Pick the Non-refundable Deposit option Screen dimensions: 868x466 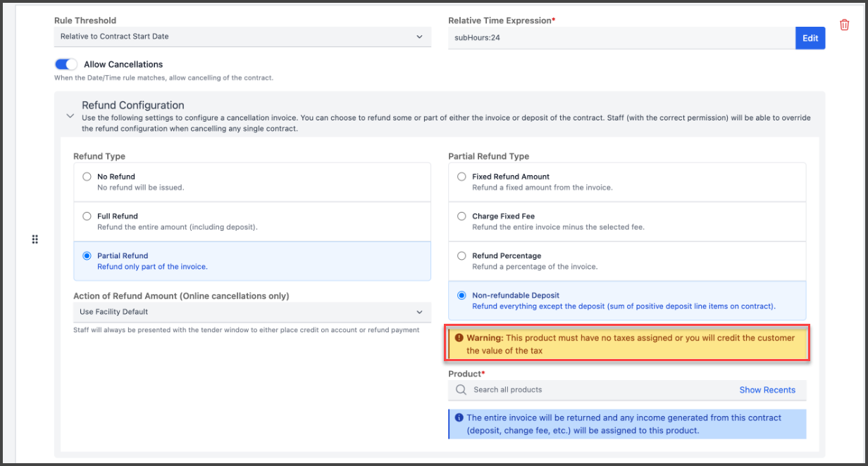461,296
